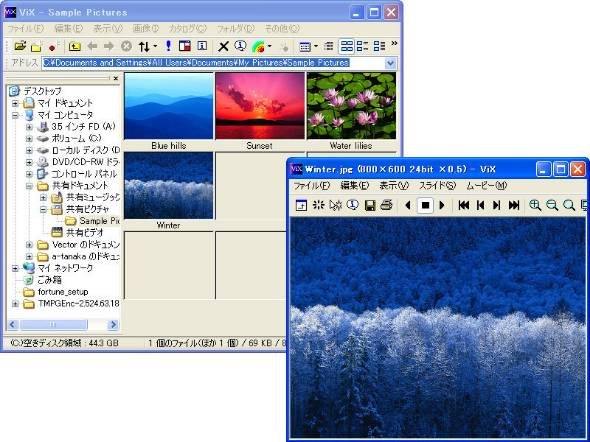Open the address bar path dropdown

pyautogui.click(x=391, y=63)
